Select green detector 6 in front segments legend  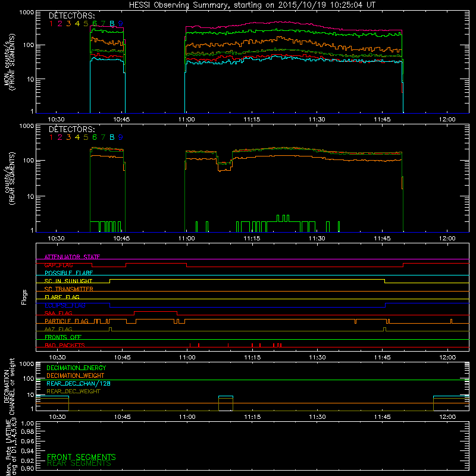[x=95, y=24]
